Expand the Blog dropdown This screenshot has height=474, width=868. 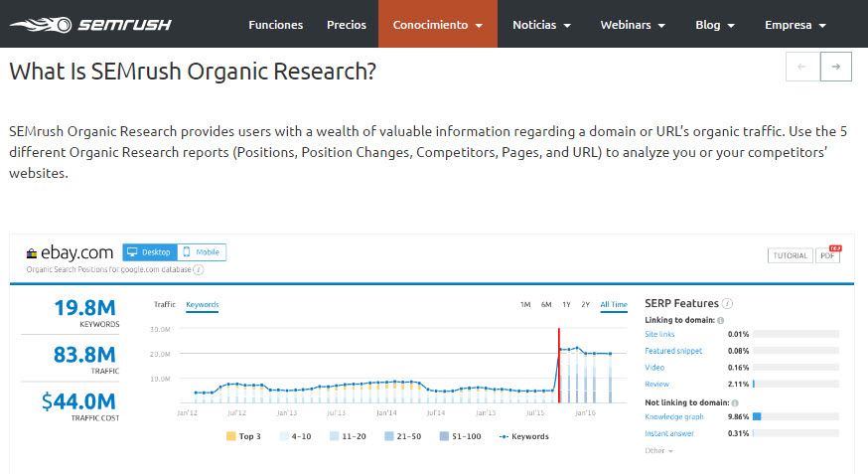715,25
